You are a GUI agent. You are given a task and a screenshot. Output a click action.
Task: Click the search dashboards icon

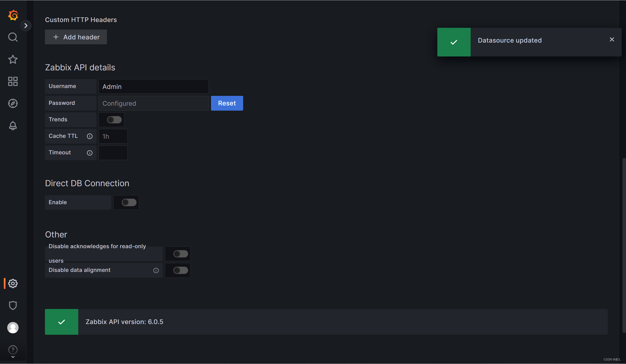(x=13, y=37)
